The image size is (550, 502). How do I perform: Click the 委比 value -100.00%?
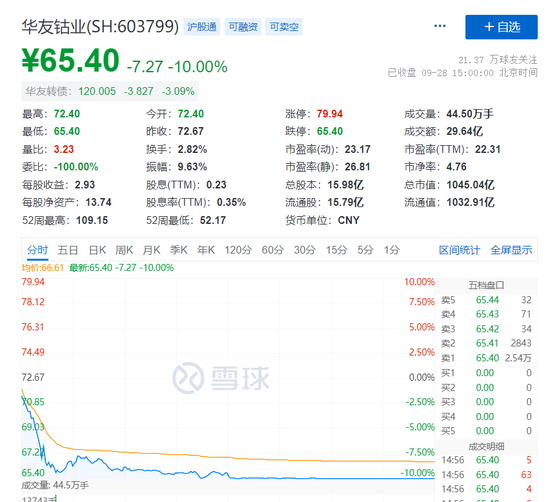[x=76, y=167]
